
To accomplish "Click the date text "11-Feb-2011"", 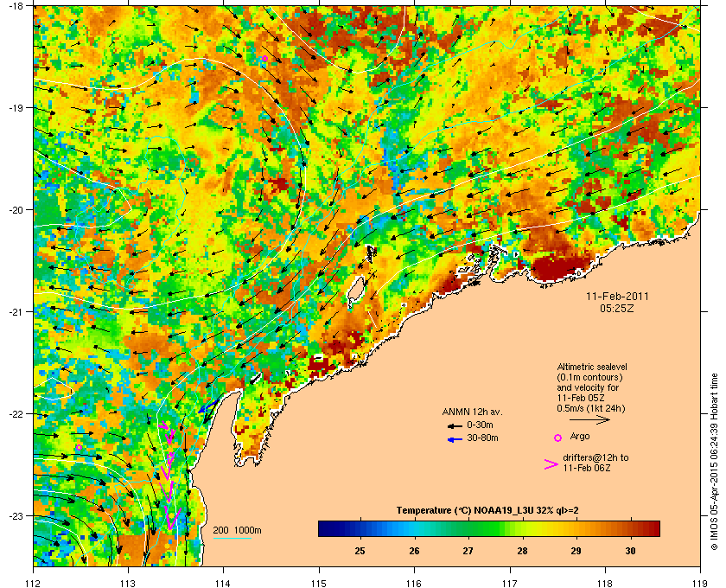I will (617, 297).
